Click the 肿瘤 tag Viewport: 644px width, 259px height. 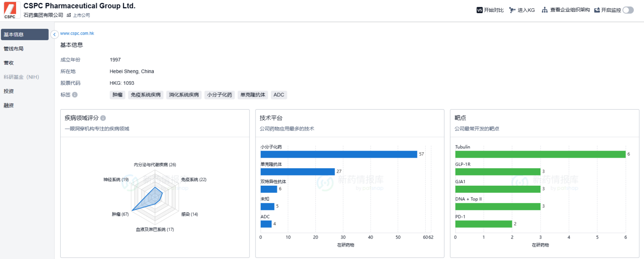tap(117, 95)
